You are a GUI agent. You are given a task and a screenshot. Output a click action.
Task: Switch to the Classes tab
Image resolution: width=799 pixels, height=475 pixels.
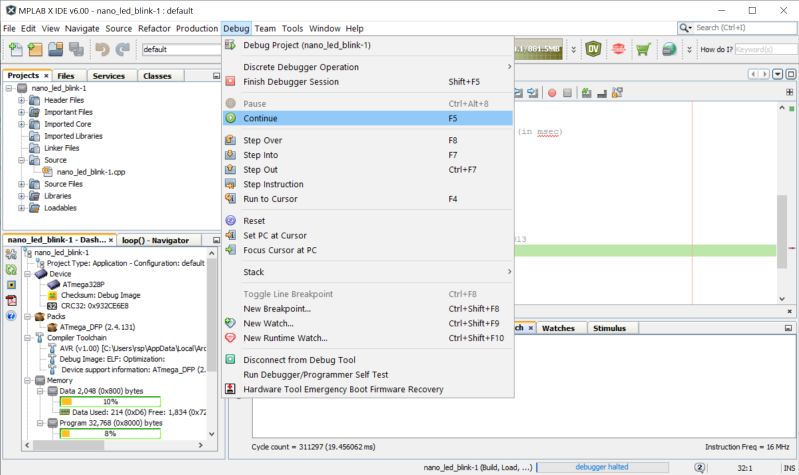click(x=157, y=75)
